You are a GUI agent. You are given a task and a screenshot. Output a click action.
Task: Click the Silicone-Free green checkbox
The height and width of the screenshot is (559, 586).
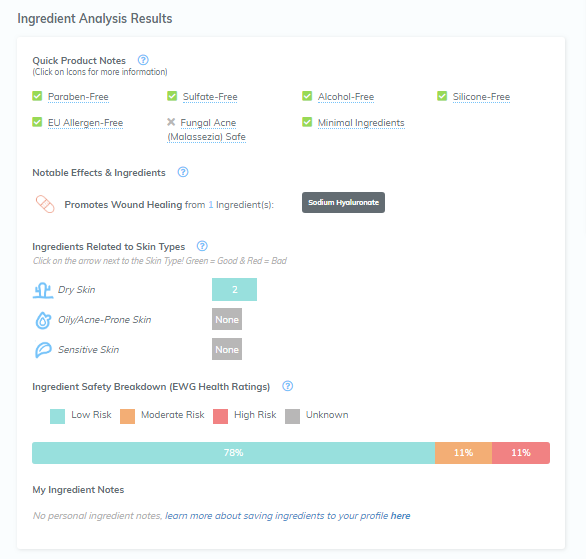[x=442, y=96]
